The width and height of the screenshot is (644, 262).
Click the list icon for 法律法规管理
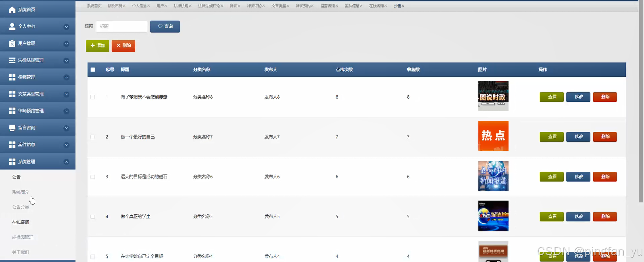click(12, 60)
